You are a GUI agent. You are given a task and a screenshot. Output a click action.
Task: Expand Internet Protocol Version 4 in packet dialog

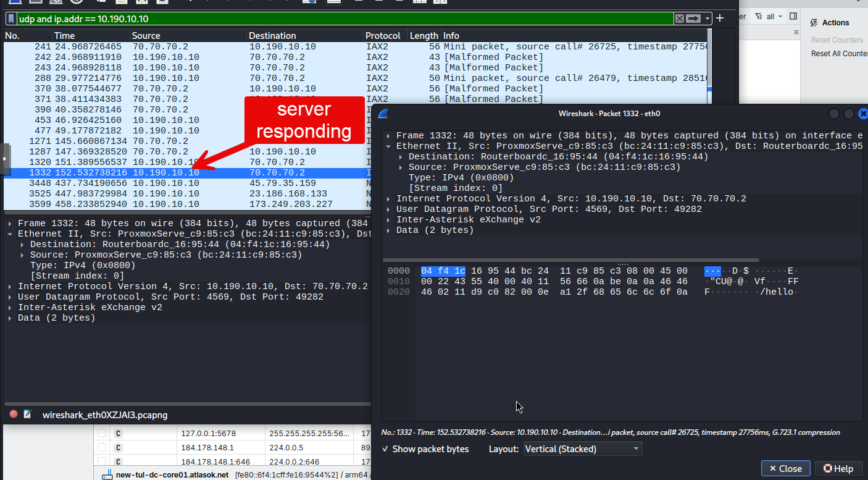pos(388,199)
